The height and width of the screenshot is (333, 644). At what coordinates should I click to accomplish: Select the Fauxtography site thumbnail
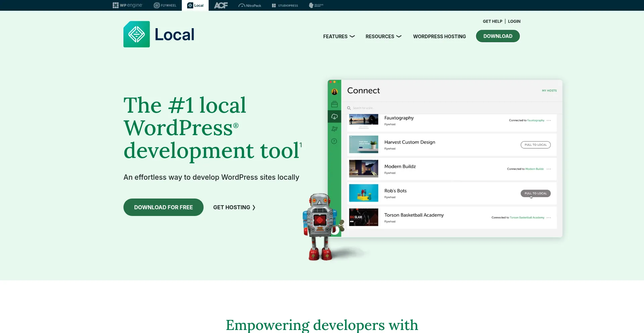364,122
